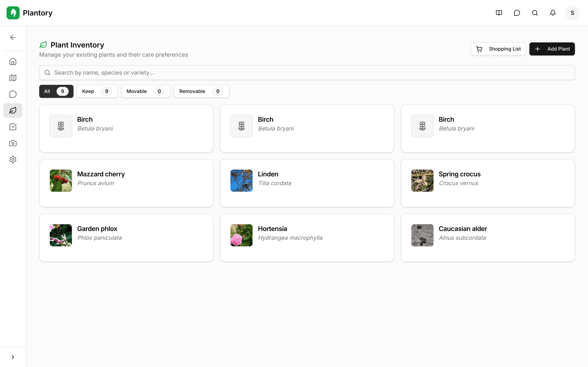Screen dimensions: 588x367
Task: Switch to the Movable filter
Action: (146, 91)
